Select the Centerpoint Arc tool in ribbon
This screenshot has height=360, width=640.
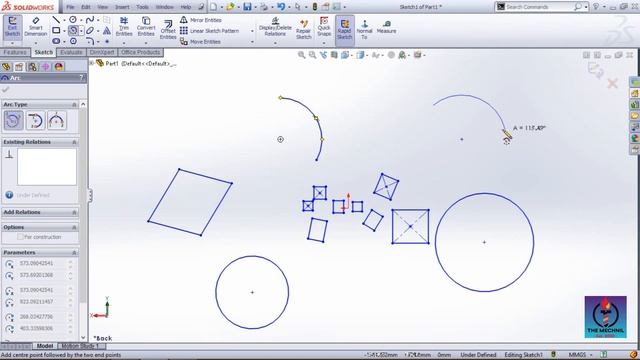coord(73,31)
